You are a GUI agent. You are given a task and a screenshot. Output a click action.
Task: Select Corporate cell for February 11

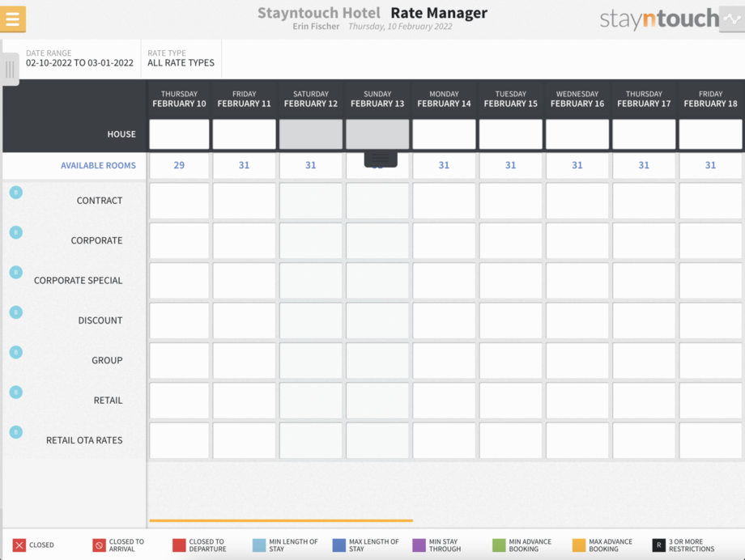tap(245, 241)
